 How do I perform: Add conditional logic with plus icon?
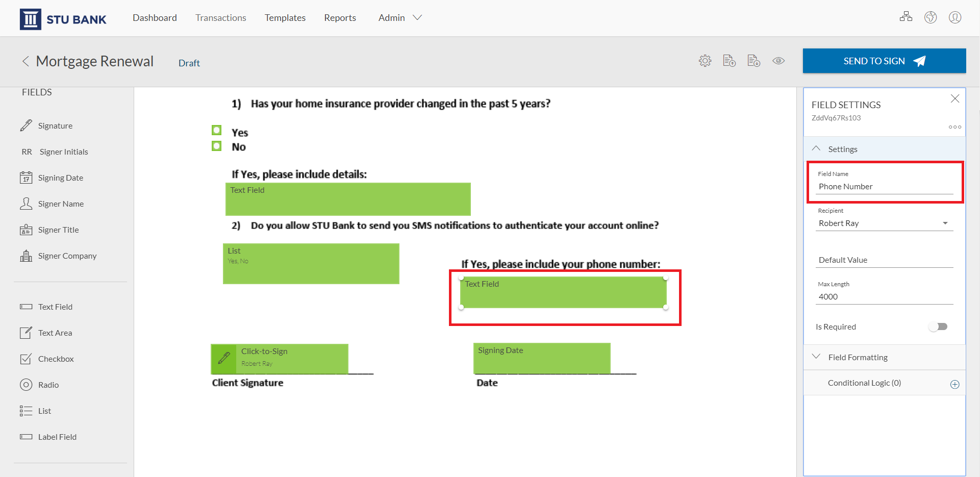(955, 384)
